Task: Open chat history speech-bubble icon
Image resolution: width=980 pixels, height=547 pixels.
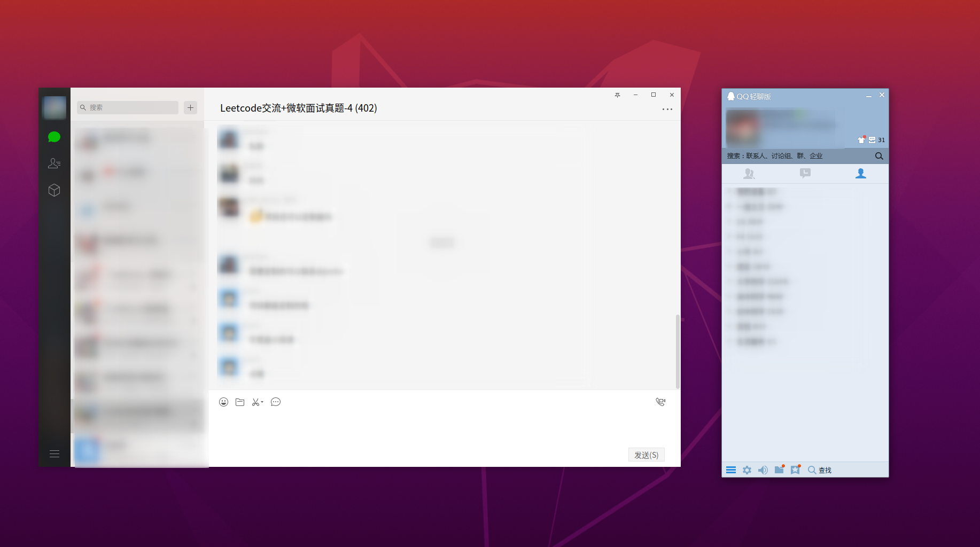Action: coord(276,402)
